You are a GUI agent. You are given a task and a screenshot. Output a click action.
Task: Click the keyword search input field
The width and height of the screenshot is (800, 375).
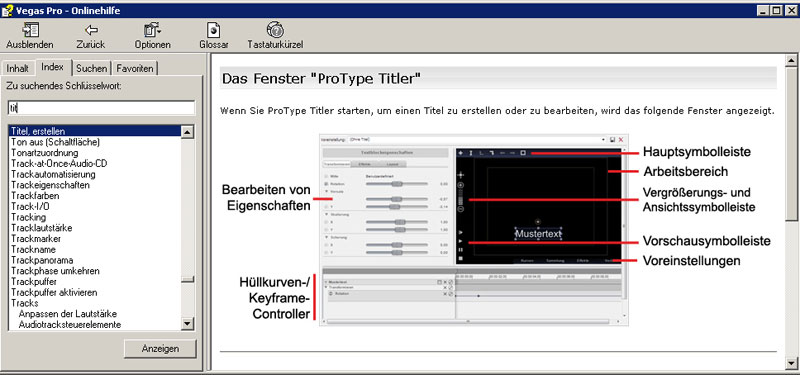102,108
